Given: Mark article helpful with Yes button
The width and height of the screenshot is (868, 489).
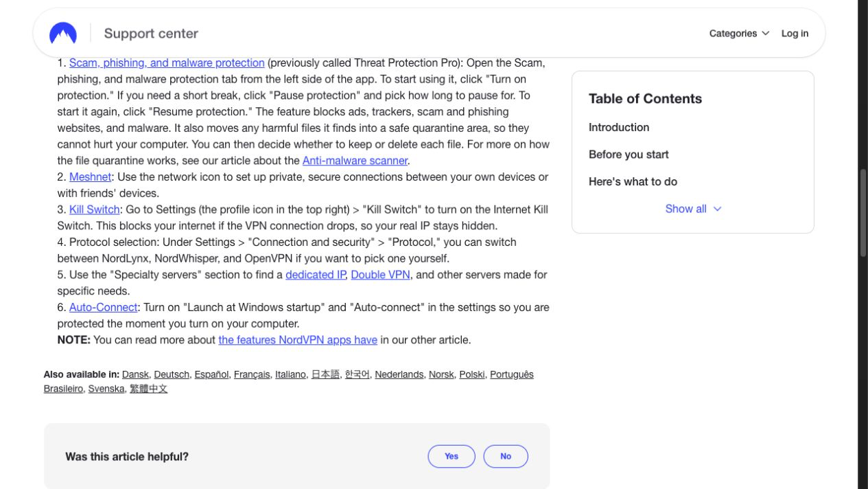Looking at the screenshot, I should click(x=451, y=456).
